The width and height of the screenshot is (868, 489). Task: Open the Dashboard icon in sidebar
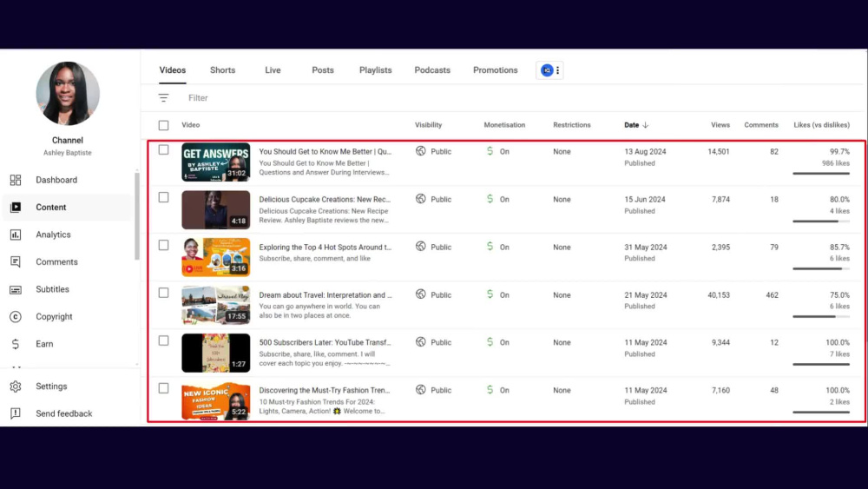click(16, 180)
